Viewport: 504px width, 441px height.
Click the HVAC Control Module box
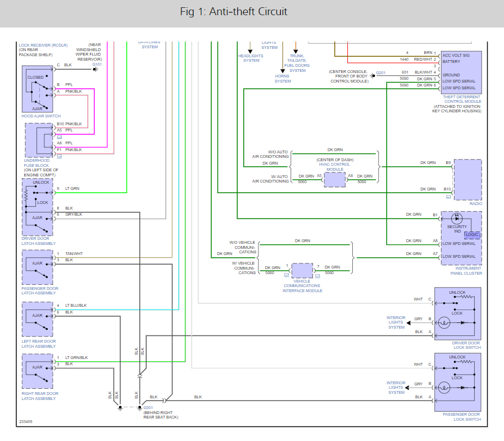(334, 180)
